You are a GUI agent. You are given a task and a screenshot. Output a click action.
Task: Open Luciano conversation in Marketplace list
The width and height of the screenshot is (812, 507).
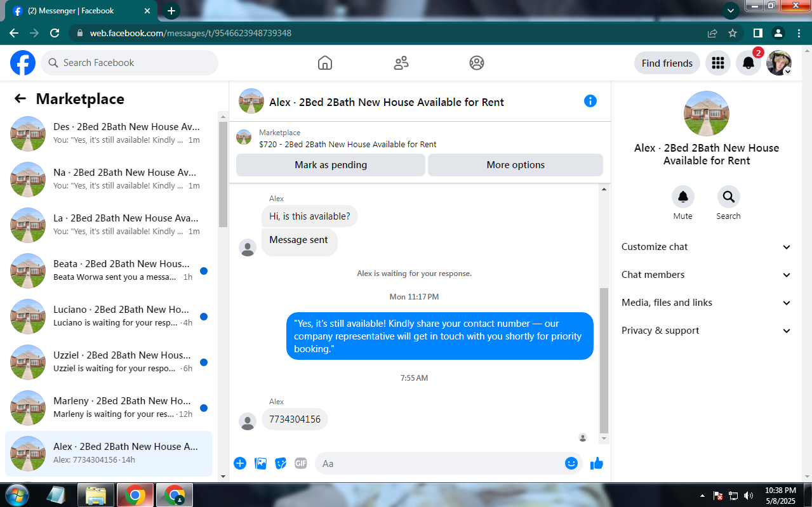(x=109, y=316)
